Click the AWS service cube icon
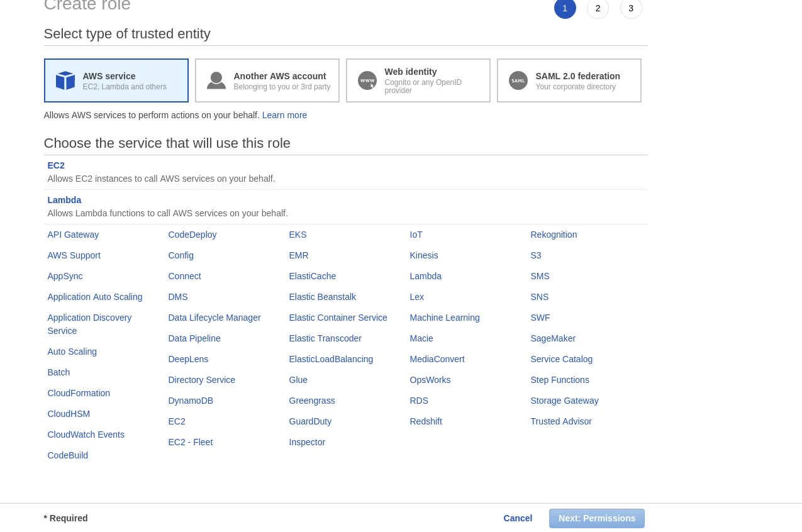802x532 pixels. click(65, 80)
